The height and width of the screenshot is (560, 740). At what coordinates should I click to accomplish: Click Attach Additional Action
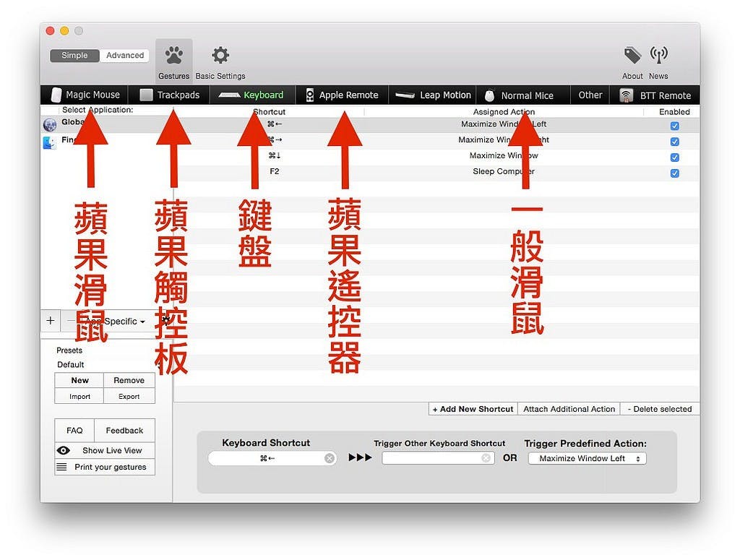(x=569, y=409)
